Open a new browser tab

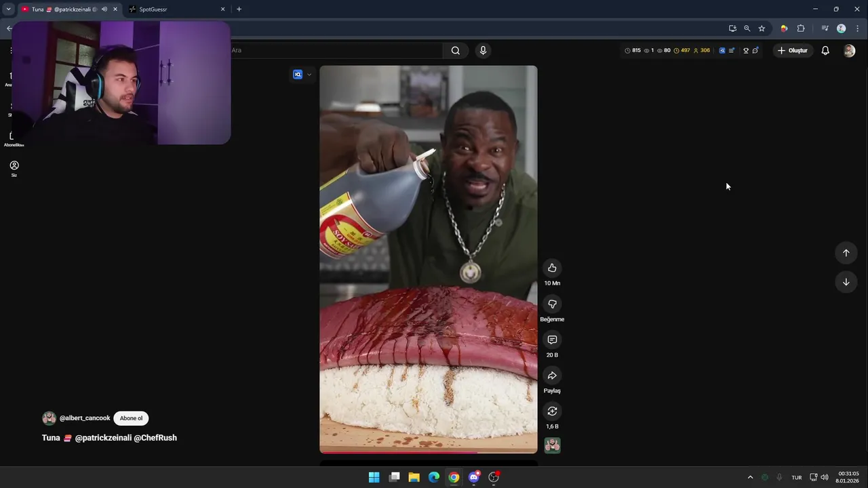click(239, 9)
